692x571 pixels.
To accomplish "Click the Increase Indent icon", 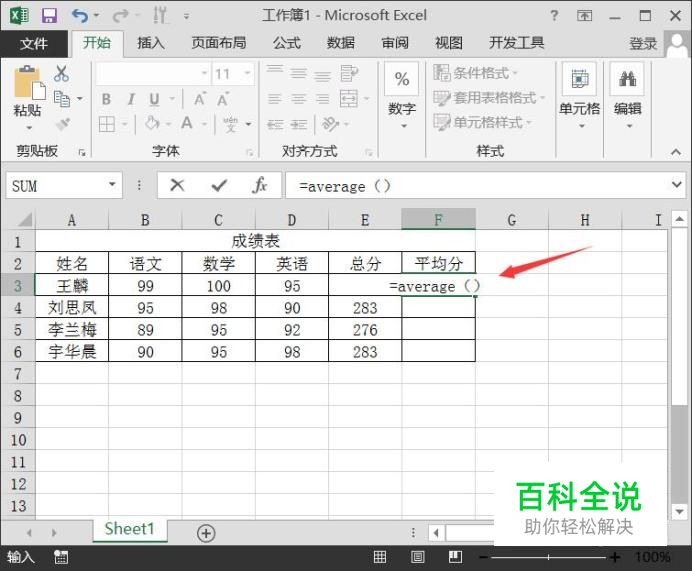I will [299, 124].
